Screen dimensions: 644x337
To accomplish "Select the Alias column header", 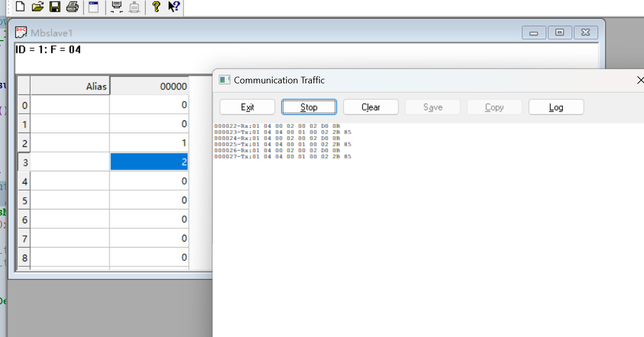I will tap(70, 86).
